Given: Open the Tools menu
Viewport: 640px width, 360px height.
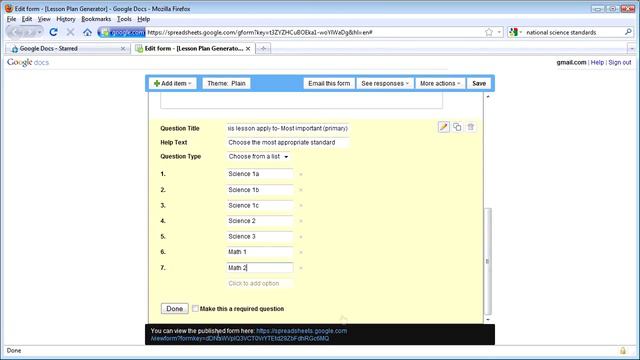Looking at the screenshot, I should pos(124,19).
